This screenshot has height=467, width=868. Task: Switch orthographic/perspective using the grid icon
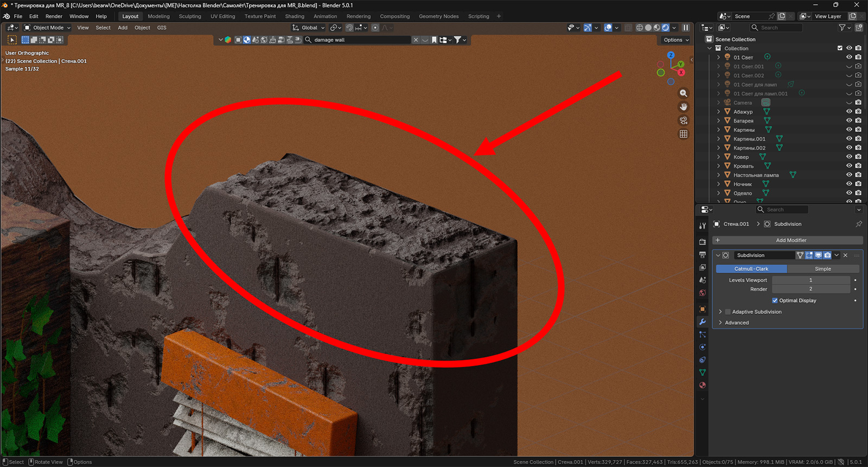tap(684, 134)
